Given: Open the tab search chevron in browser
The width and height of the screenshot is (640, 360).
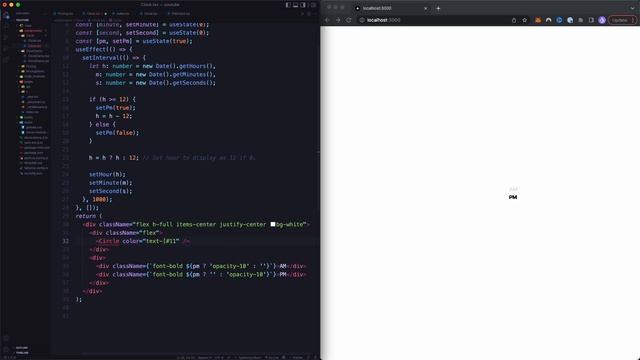Looking at the screenshot, I should coord(632,8).
